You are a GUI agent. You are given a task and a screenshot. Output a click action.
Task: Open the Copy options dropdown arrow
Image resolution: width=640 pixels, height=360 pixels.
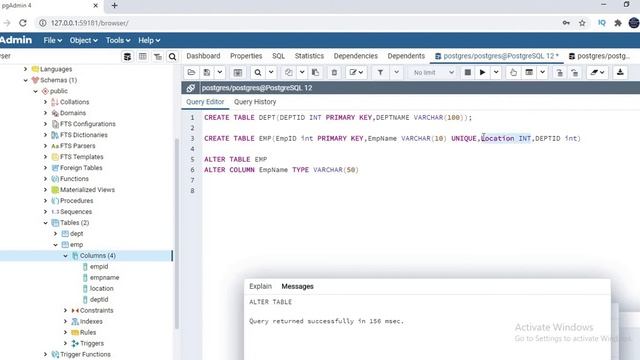302,73
